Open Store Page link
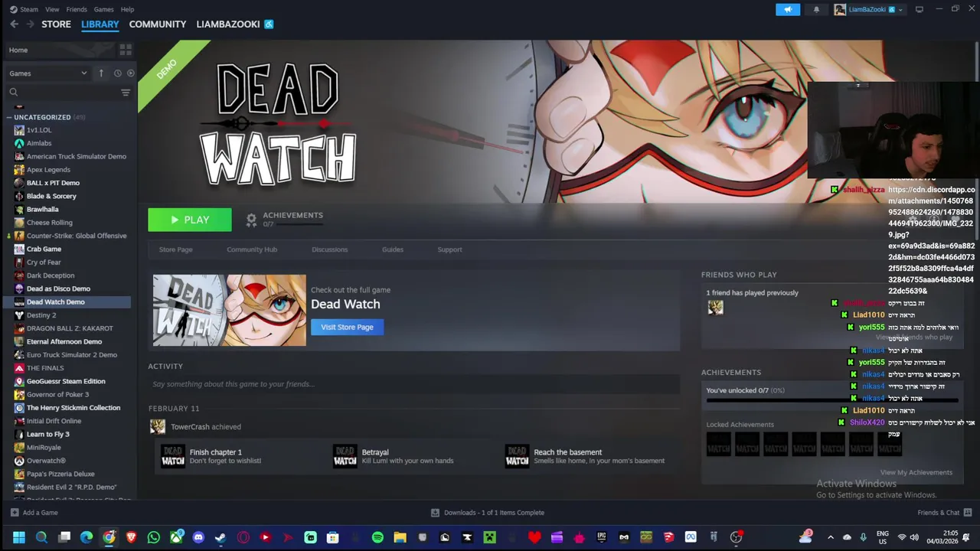 click(175, 249)
